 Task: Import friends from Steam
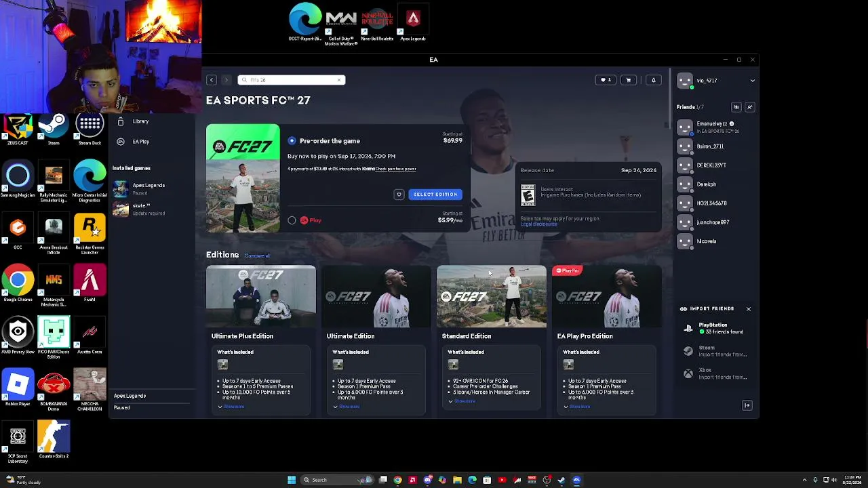click(715, 351)
